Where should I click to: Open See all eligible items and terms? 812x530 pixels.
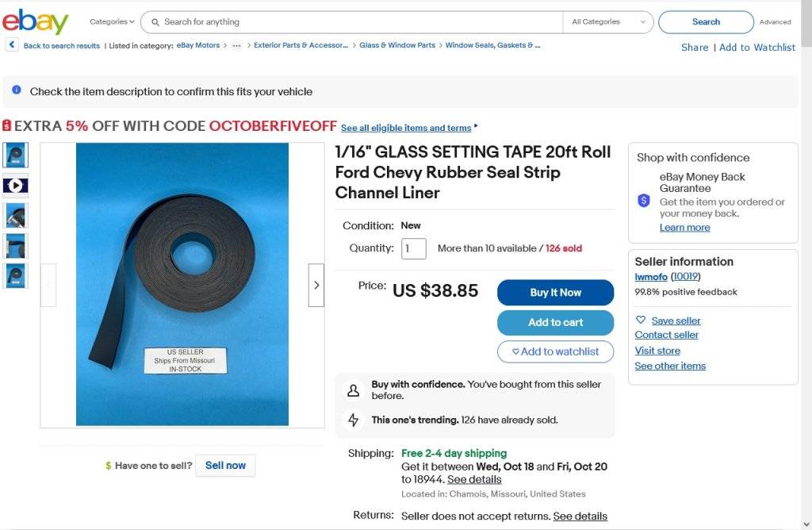click(x=405, y=128)
